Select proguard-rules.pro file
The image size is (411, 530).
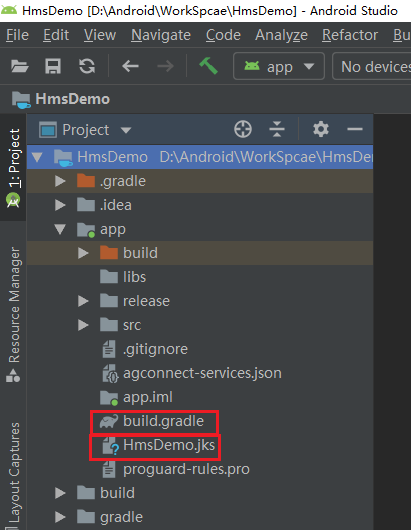tap(200, 469)
